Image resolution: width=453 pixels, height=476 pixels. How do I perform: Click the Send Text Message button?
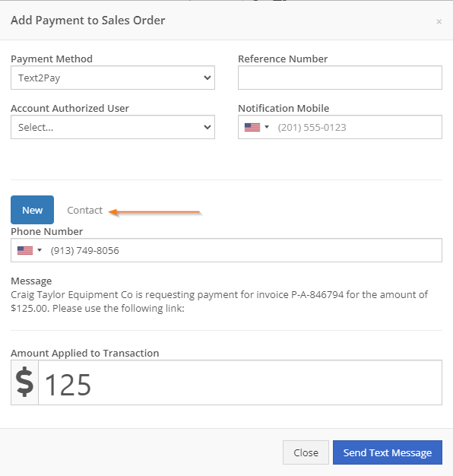[x=388, y=452]
